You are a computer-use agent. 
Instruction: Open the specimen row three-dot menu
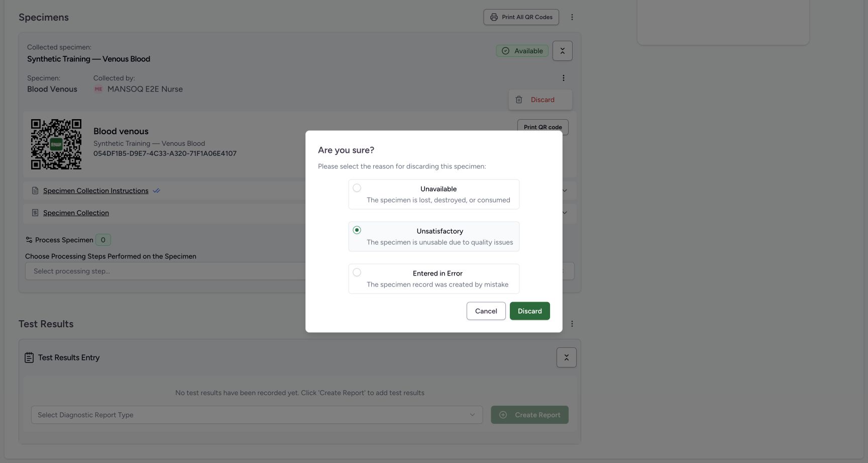click(563, 78)
